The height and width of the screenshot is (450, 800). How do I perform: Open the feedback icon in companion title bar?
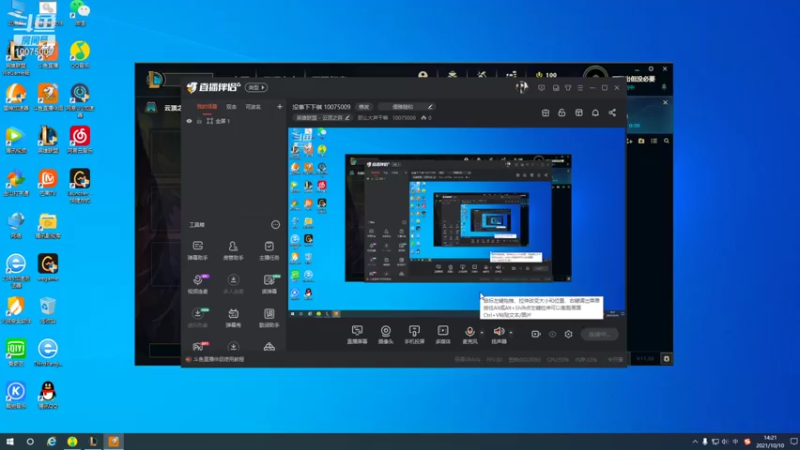(x=541, y=88)
